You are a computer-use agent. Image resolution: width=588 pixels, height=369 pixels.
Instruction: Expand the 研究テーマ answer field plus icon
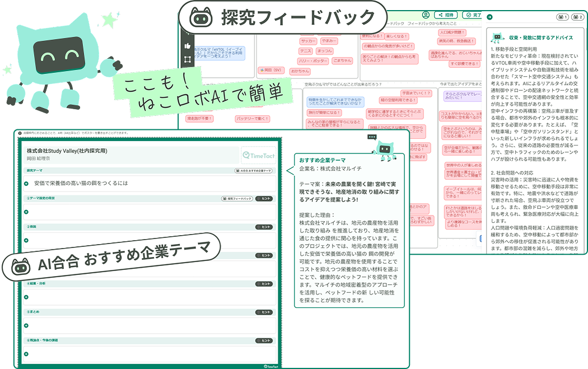click(25, 183)
